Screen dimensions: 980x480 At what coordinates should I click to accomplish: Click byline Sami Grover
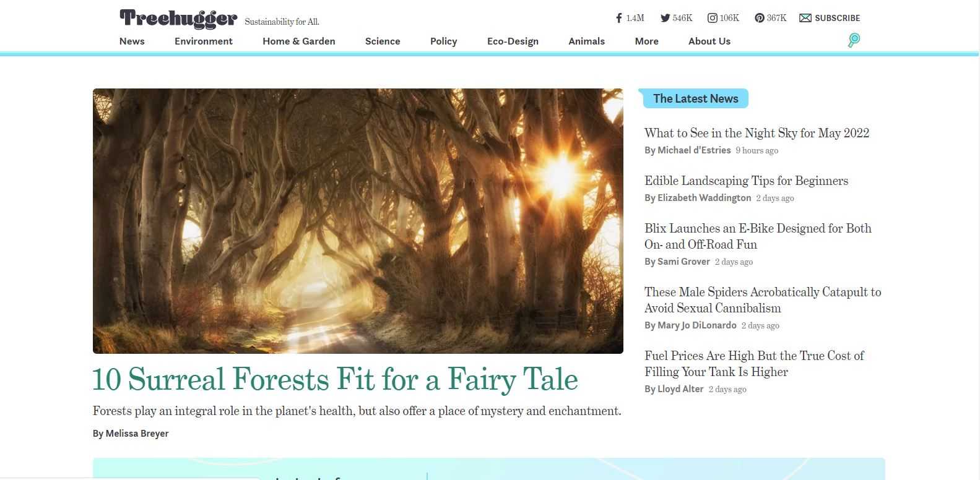coord(683,262)
